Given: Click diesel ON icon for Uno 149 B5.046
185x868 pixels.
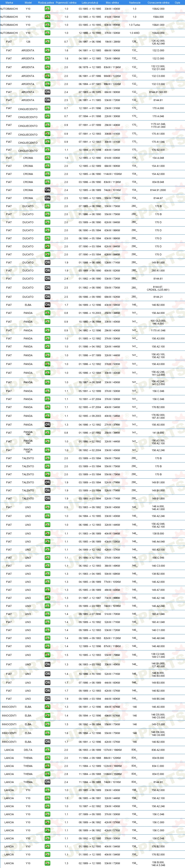Looking at the screenshot, I should [48, 699].
